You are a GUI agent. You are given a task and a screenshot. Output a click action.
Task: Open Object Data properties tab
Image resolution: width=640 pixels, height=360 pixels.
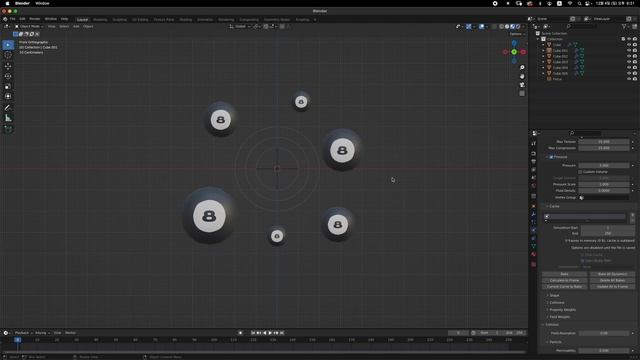(533, 246)
